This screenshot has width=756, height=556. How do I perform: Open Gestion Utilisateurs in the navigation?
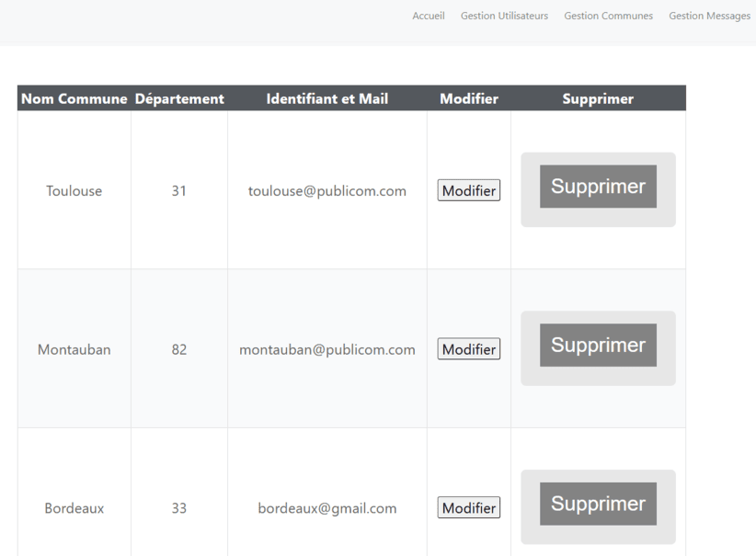pos(504,16)
